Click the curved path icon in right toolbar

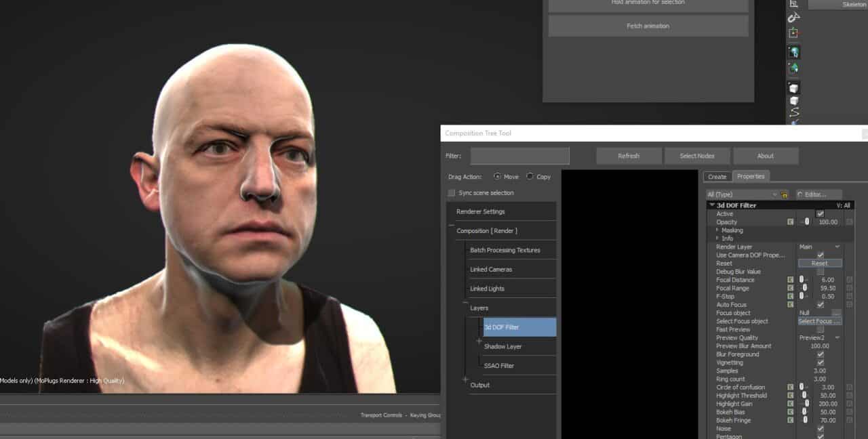[x=793, y=112]
